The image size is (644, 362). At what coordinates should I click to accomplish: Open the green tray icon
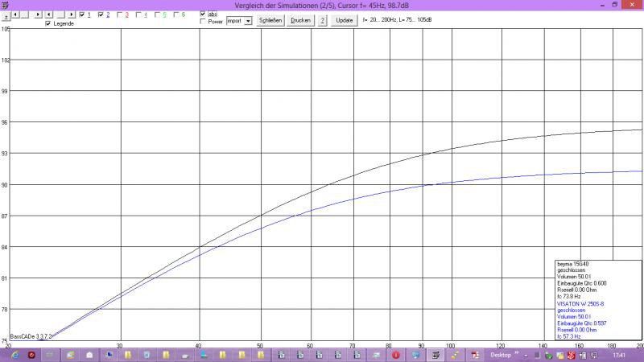[x=548, y=356]
